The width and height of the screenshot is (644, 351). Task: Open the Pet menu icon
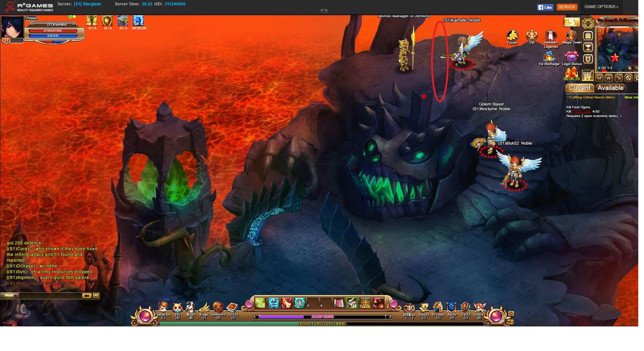tap(177, 308)
